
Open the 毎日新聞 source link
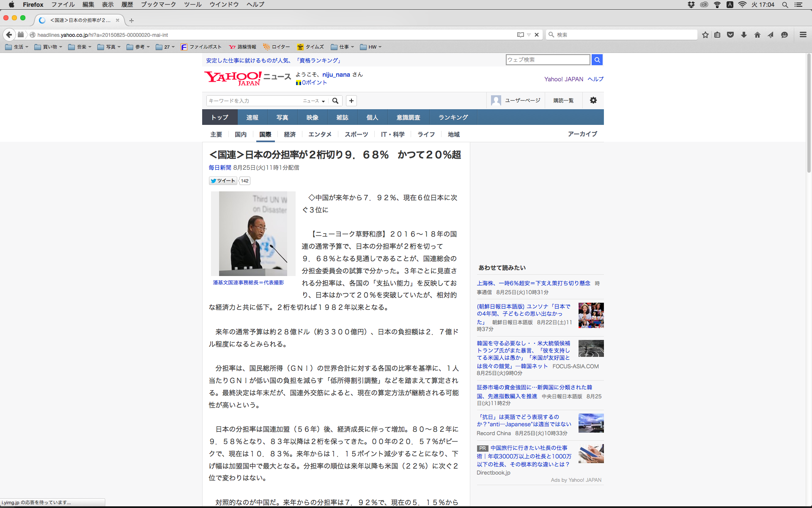tap(220, 168)
